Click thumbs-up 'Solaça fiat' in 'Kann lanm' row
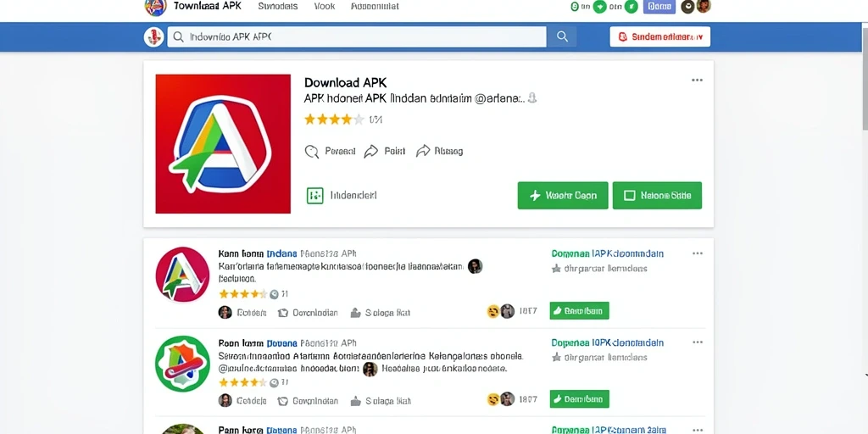868x434 pixels. click(356, 313)
